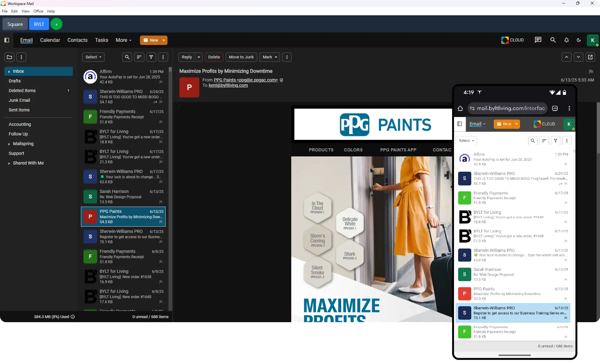The width and height of the screenshot is (600, 364).
Task: Toggle dark mode moon icon
Action: tap(579, 40)
